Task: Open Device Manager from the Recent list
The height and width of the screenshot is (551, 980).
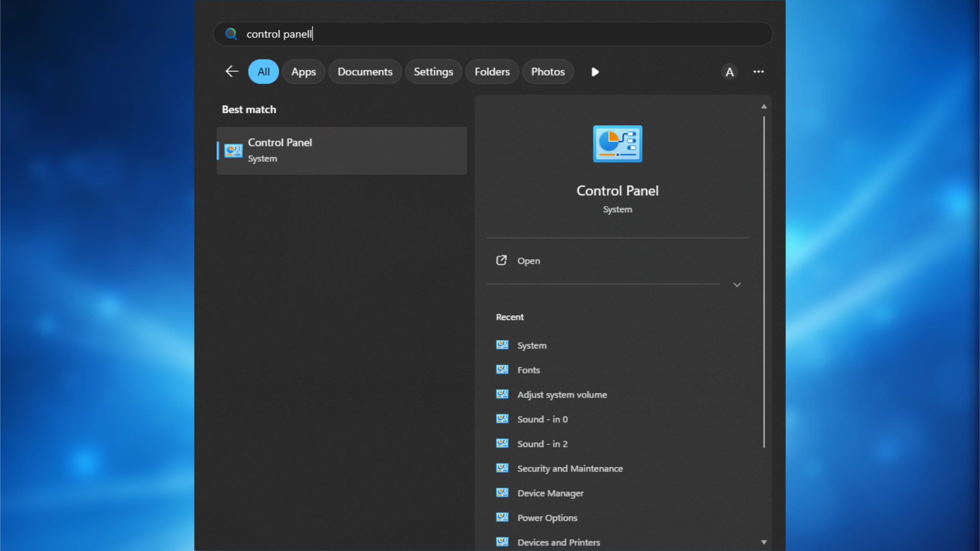Action: pyautogui.click(x=550, y=493)
